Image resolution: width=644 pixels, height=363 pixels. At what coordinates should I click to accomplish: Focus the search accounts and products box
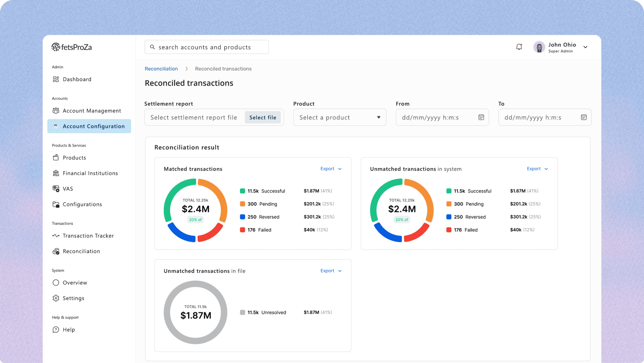(207, 47)
